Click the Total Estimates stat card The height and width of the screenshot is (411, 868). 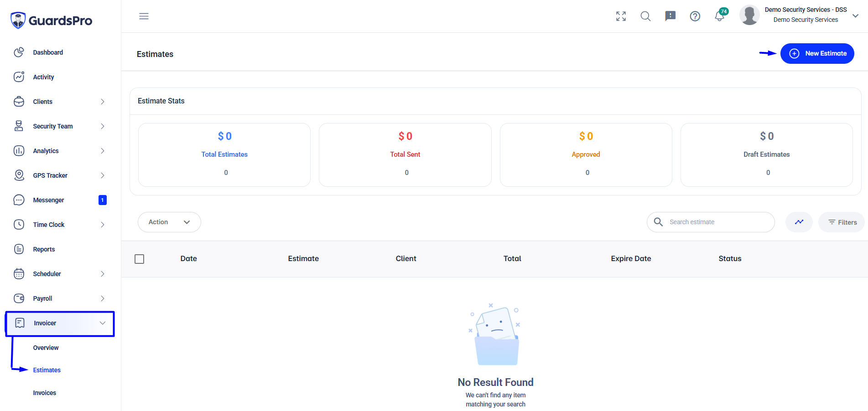224,155
